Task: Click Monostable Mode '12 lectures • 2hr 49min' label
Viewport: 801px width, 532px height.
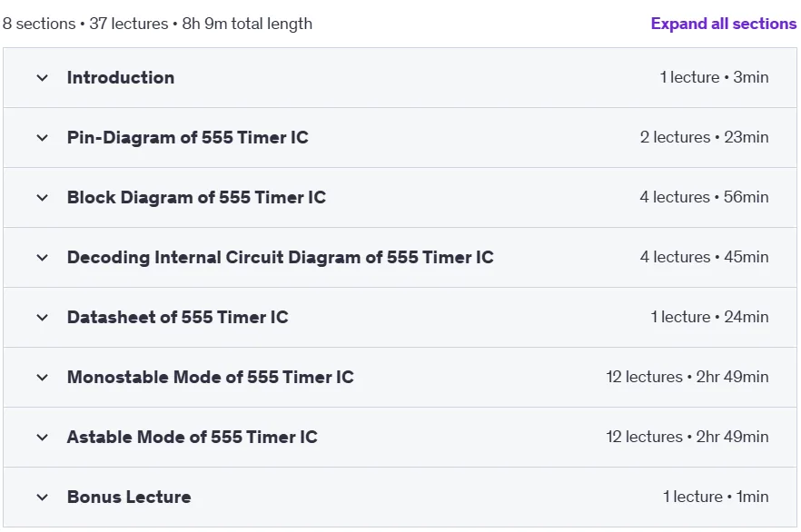Action: [687, 377]
